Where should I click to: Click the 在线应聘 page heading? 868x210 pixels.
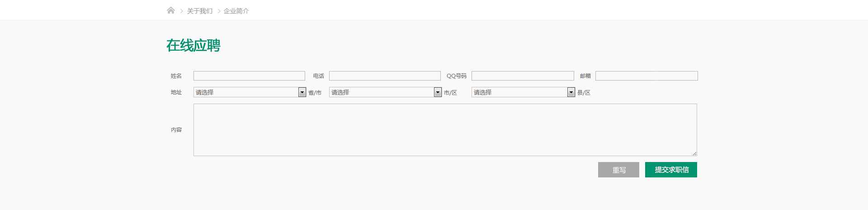pos(193,45)
